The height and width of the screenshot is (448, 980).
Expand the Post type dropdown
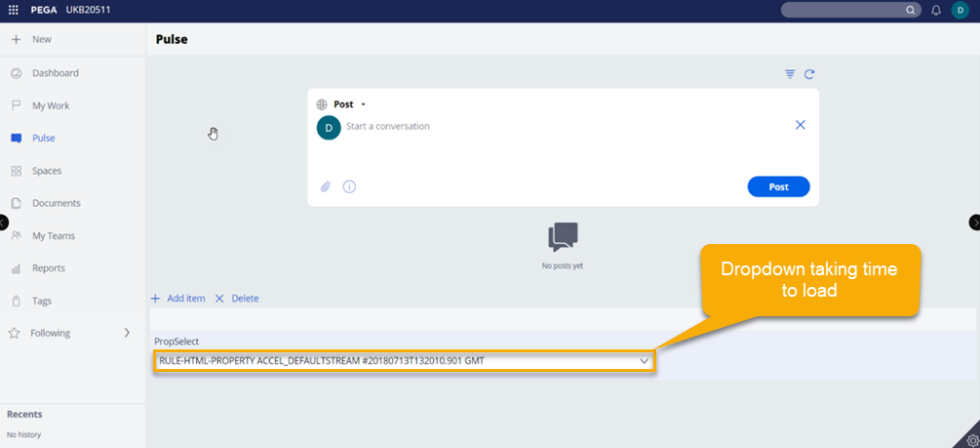pos(363,104)
